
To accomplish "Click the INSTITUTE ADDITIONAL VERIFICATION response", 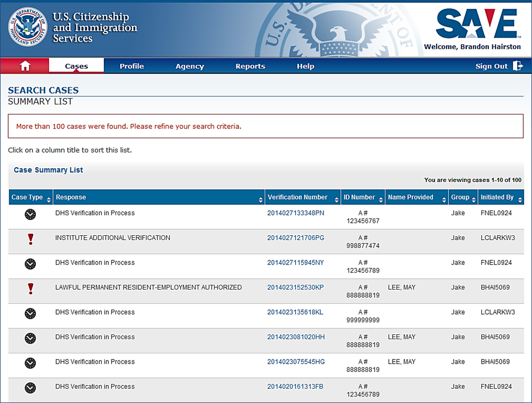I will 113,238.
